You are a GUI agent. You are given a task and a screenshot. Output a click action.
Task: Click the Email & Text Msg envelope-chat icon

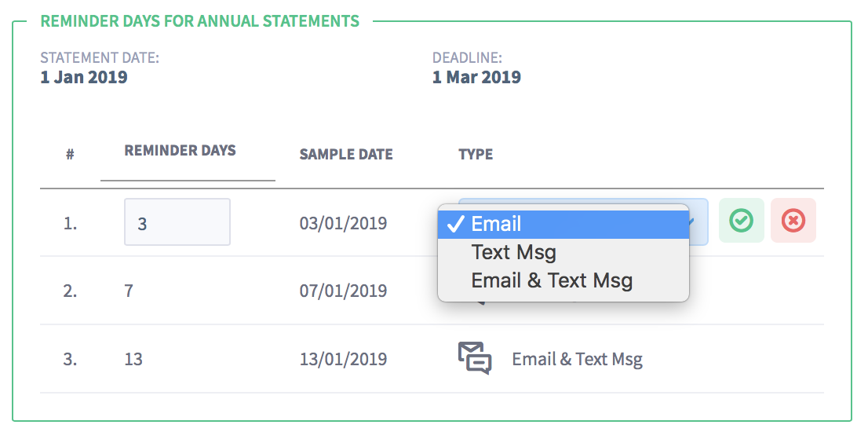[475, 358]
